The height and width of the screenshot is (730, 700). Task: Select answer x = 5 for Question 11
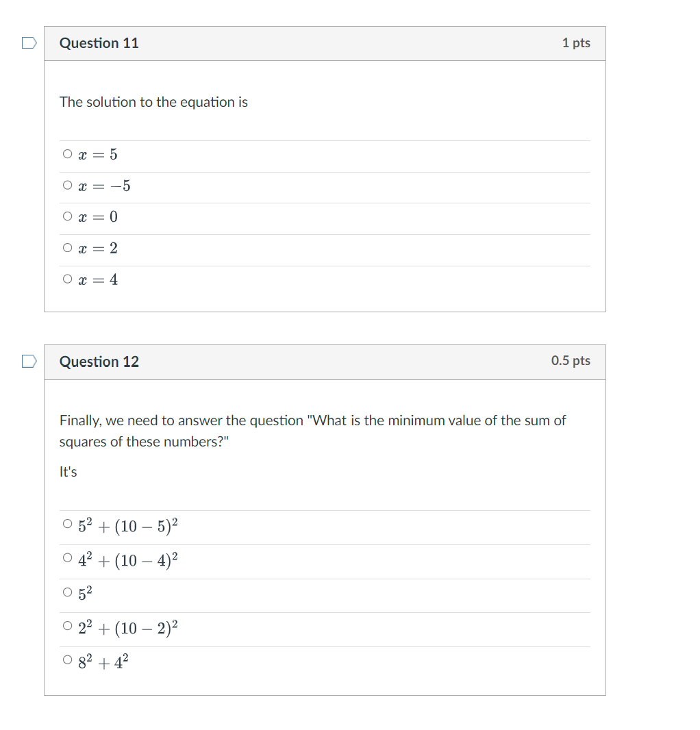point(66,153)
